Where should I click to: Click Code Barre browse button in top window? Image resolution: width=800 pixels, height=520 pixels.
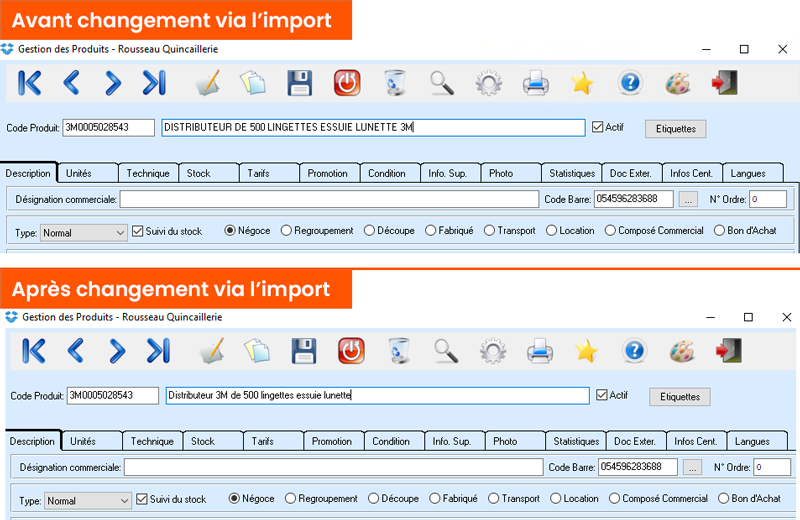click(688, 200)
